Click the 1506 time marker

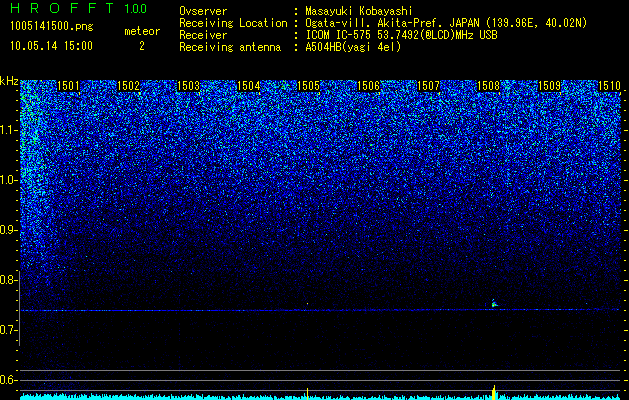pos(369,86)
